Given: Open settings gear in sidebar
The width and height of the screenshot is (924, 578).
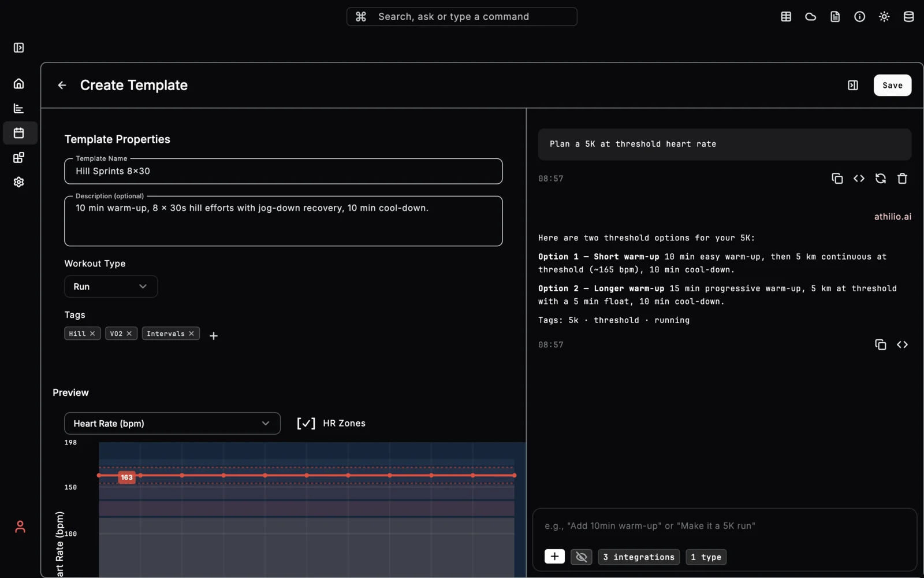Looking at the screenshot, I should [19, 182].
